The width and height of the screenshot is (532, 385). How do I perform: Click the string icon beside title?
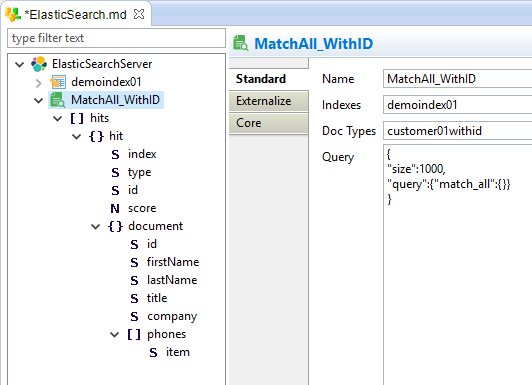(134, 298)
